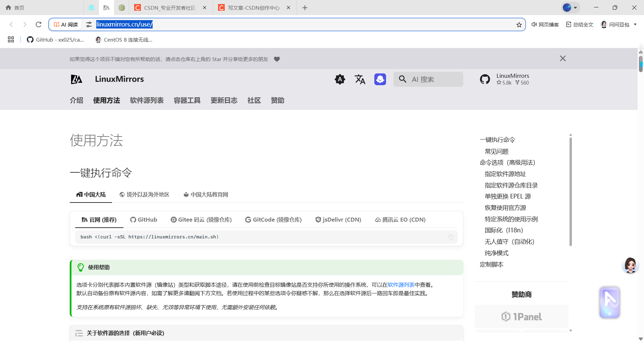Open GitHub - xx025/ca... bookmark

pyautogui.click(x=55, y=40)
